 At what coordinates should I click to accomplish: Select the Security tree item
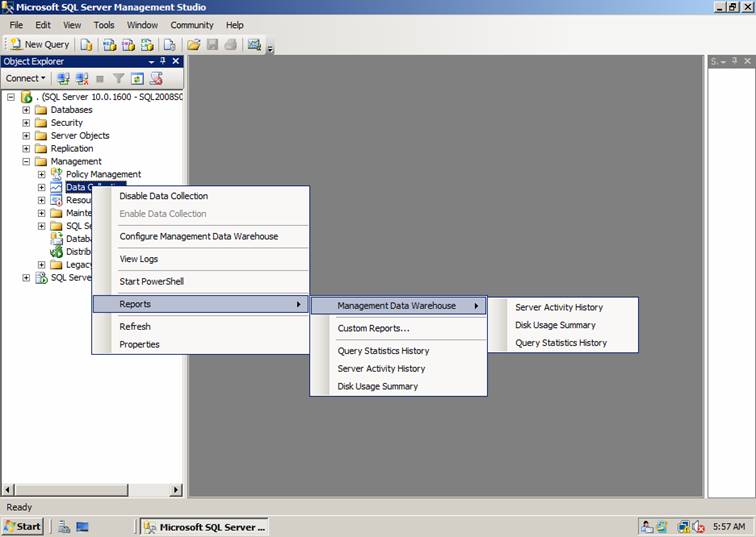point(67,123)
